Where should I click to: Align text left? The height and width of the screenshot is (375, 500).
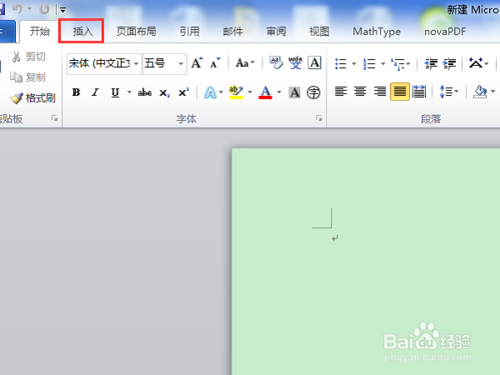pos(341,91)
